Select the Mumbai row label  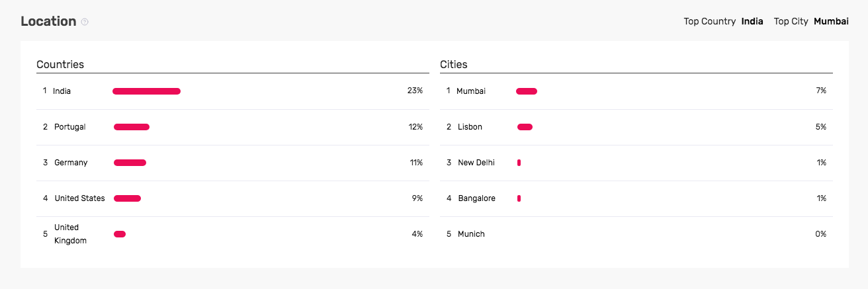[x=471, y=91]
